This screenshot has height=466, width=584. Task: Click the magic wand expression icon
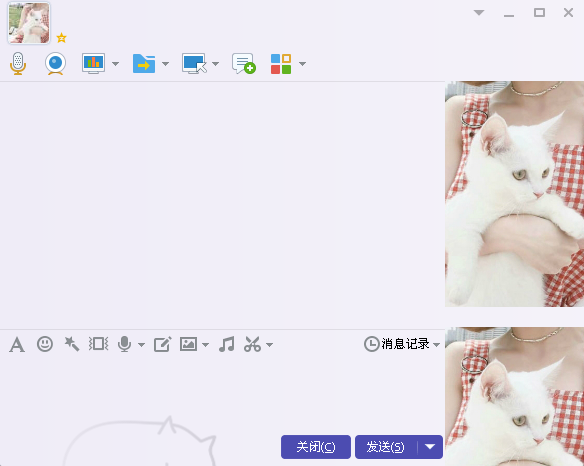click(x=72, y=344)
